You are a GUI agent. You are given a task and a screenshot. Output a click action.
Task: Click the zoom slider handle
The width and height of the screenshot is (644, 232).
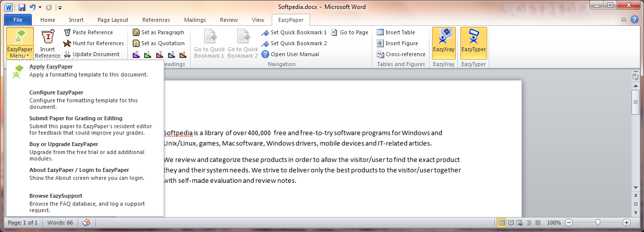598,223
